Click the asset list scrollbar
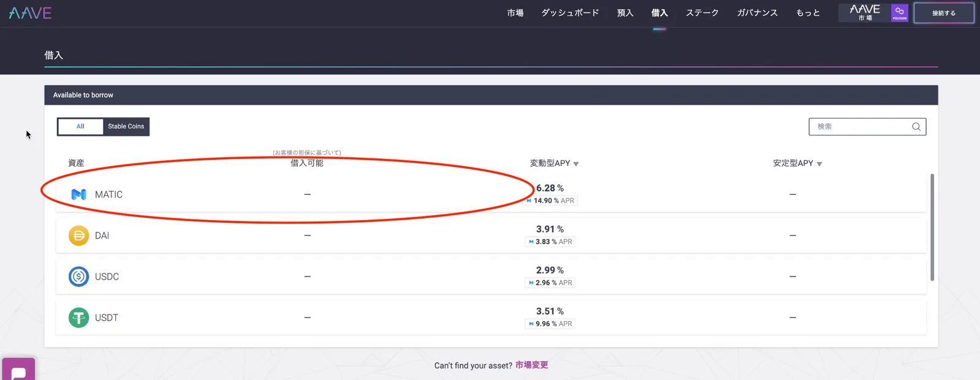The width and height of the screenshot is (980, 380). 932,227
